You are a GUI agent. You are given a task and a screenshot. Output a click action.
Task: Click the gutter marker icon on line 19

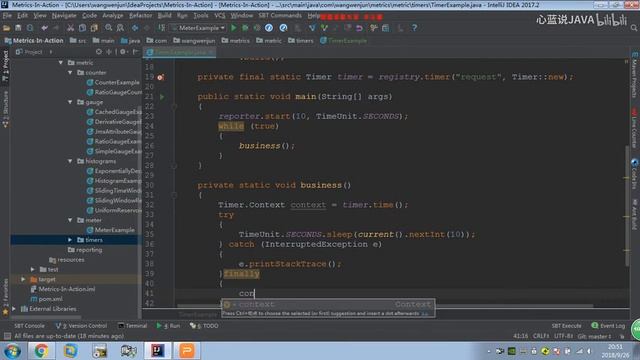point(161,77)
